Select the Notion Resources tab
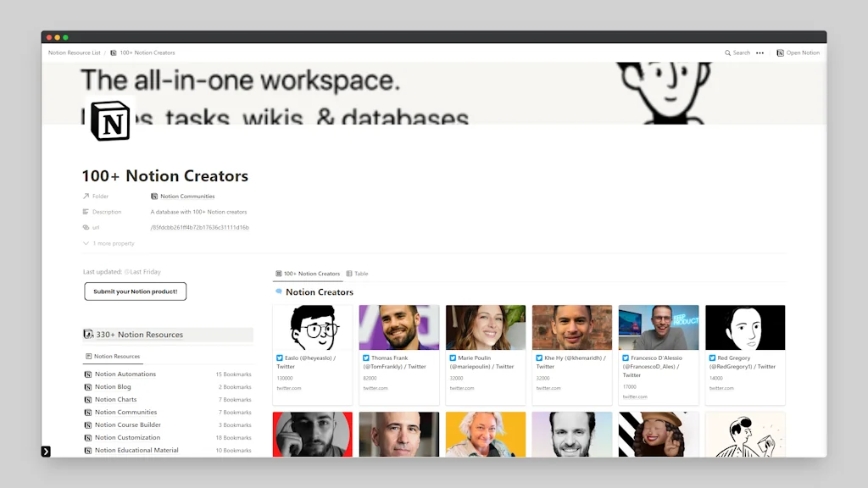 click(x=112, y=356)
